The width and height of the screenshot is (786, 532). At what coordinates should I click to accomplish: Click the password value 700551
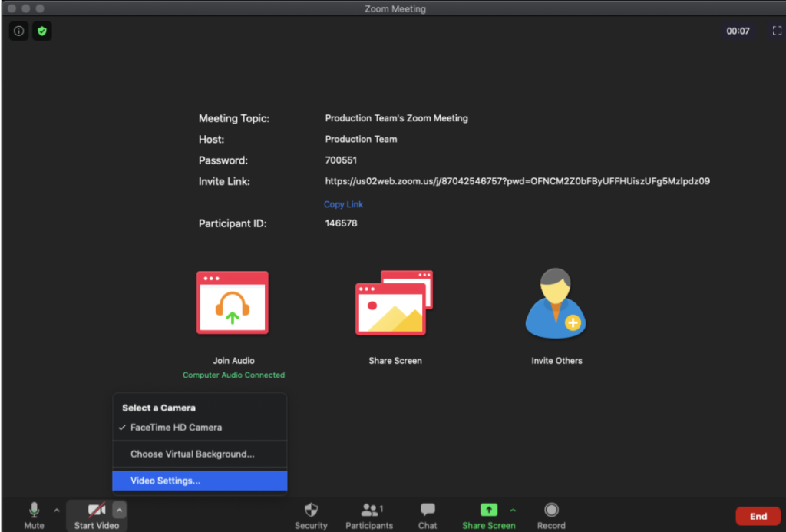pyautogui.click(x=341, y=160)
